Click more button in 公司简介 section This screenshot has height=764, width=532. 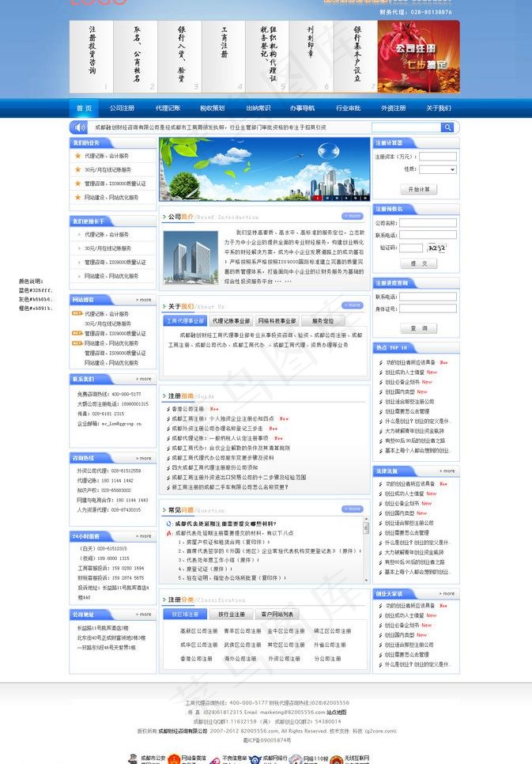tap(353, 216)
